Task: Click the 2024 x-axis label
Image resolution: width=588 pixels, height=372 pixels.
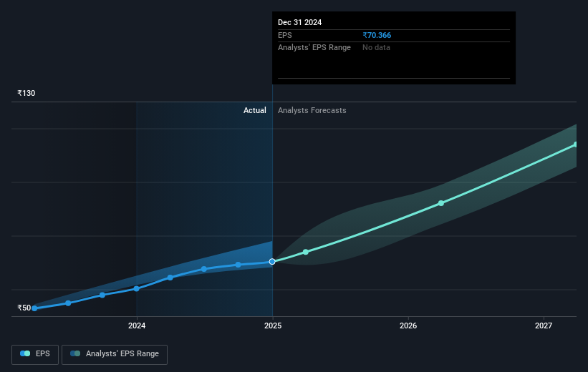Action: click(x=137, y=325)
